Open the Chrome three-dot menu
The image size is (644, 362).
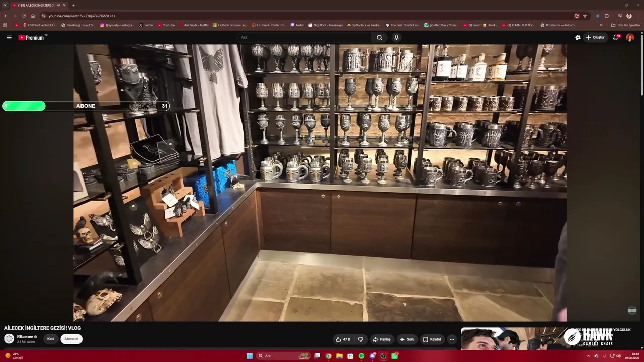638,16
